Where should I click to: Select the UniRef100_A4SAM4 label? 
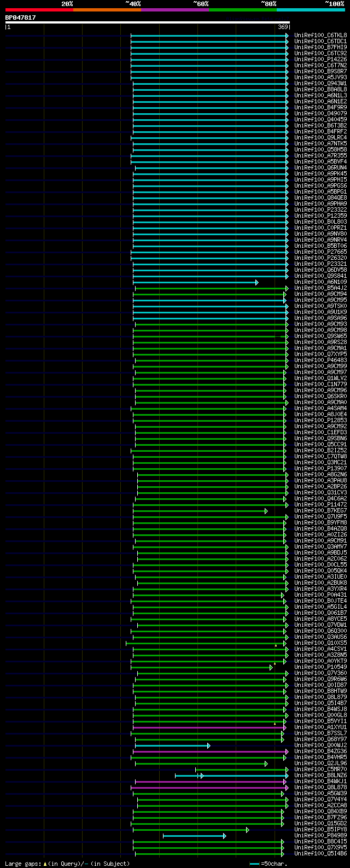pos(320,409)
